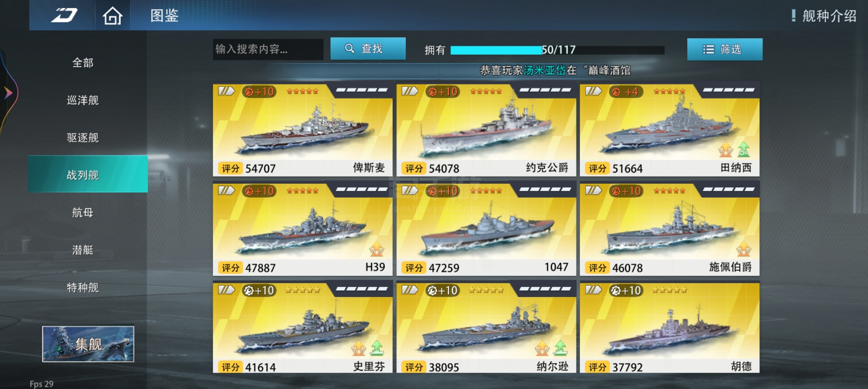Click the green upgrade icon on 田纳西 card
The height and width of the screenshot is (389, 868).
click(x=743, y=149)
